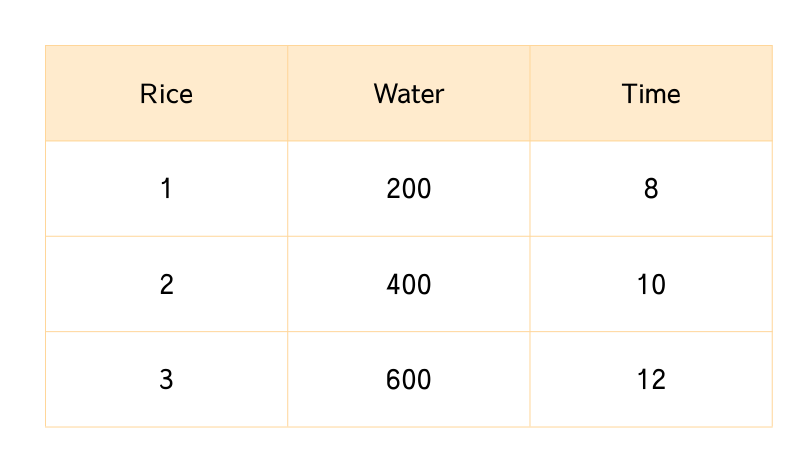Image resolution: width=800 pixels, height=450 pixels.
Task: Click divider between Rice and Water headers
Action: (x=287, y=94)
